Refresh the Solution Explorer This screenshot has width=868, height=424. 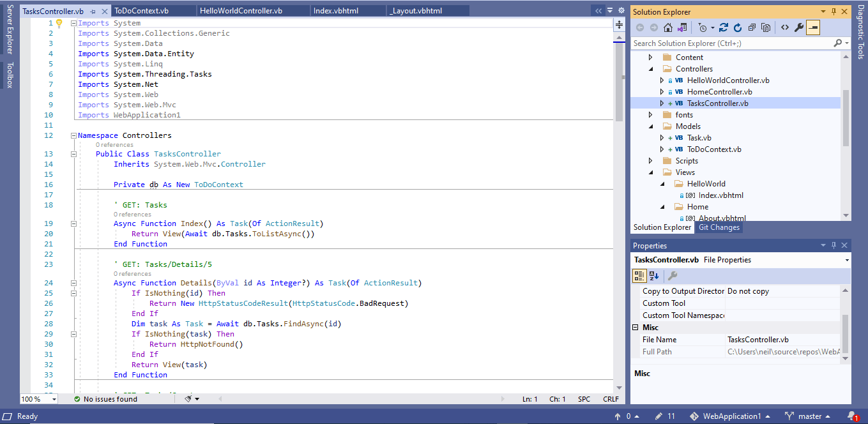pos(738,27)
